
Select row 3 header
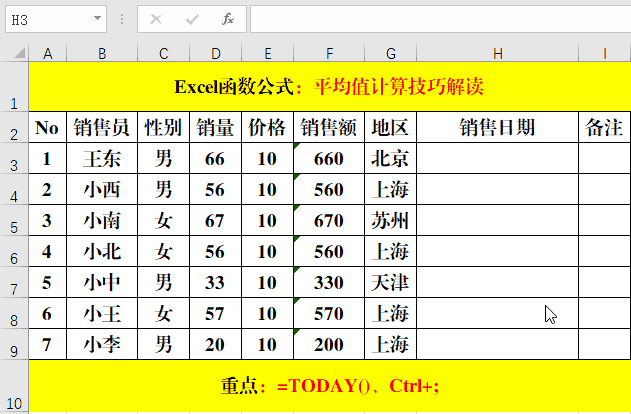click(14, 158)
